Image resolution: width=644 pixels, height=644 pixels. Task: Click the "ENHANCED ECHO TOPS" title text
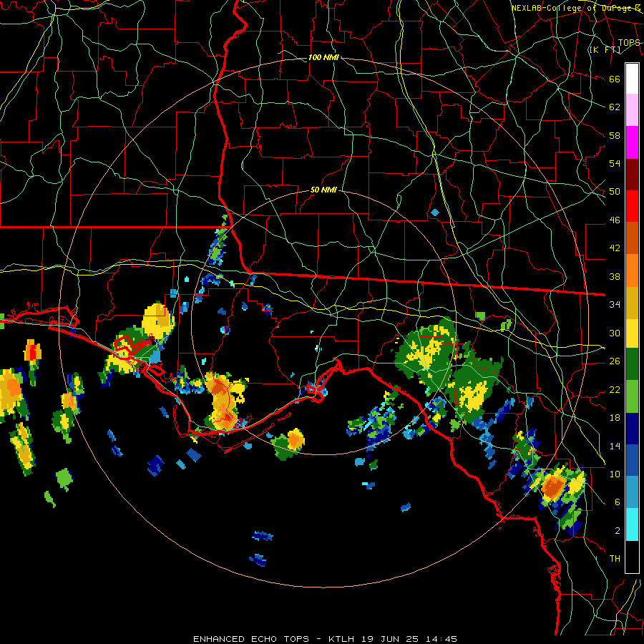tap(251, 639)
